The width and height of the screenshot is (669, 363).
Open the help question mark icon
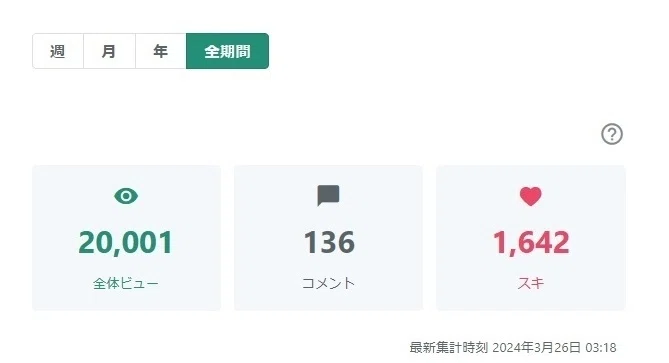612,134
